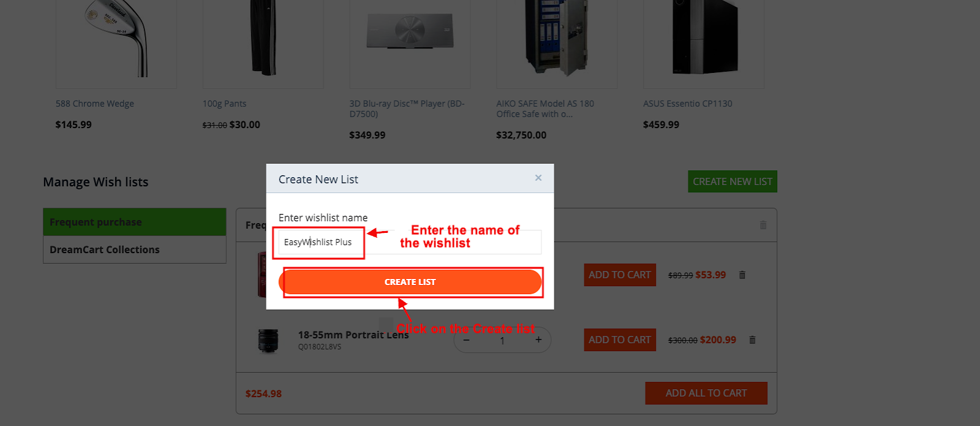Open the green CREATE NEW LIST button
The width and height of the screenshot is (980, 426).
pyautogui.click(x=733, y=181)
